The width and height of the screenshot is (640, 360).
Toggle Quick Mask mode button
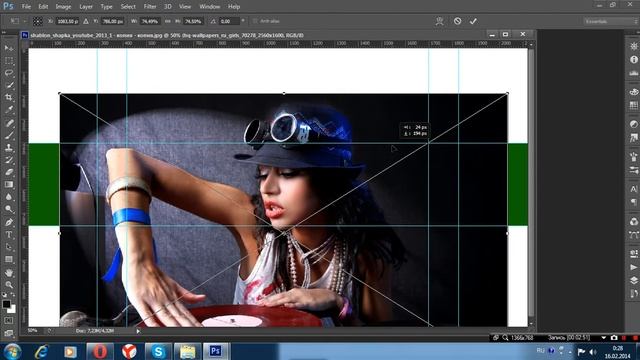9,321
